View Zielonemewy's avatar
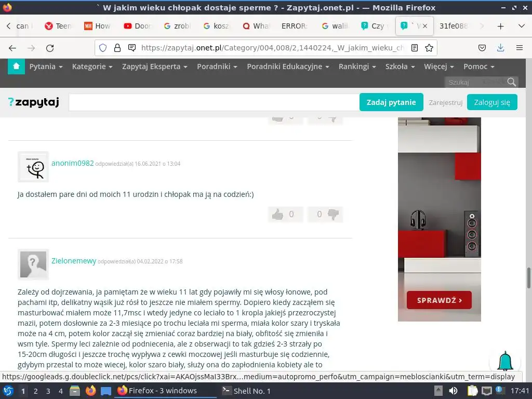Screen dimensions: 532x399 tap(33, 264)
